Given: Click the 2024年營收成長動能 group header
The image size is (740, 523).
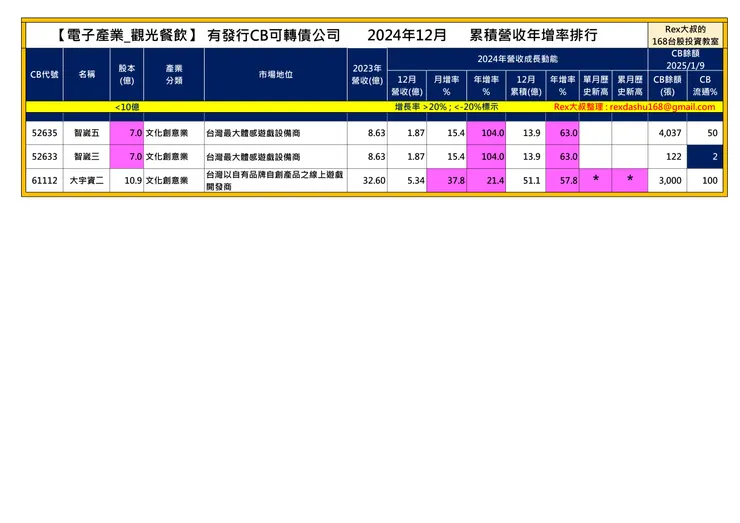Looking at the screenshot, I should 517,59.
